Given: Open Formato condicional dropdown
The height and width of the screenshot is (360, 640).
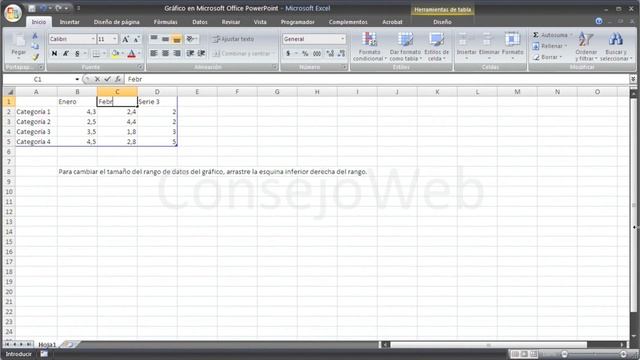Looking at the screenshot, I should point(369,47).
